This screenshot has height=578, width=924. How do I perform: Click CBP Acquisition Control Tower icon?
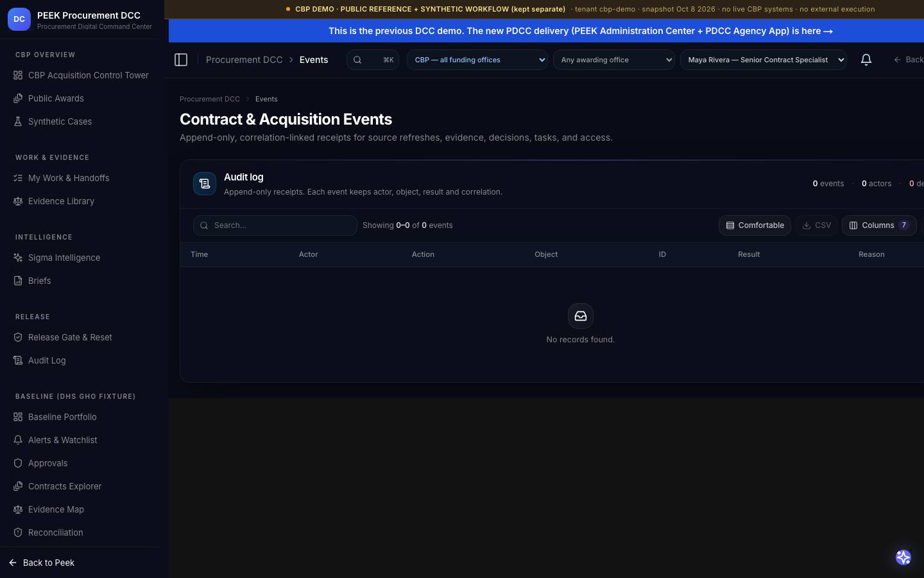(18, 75)
